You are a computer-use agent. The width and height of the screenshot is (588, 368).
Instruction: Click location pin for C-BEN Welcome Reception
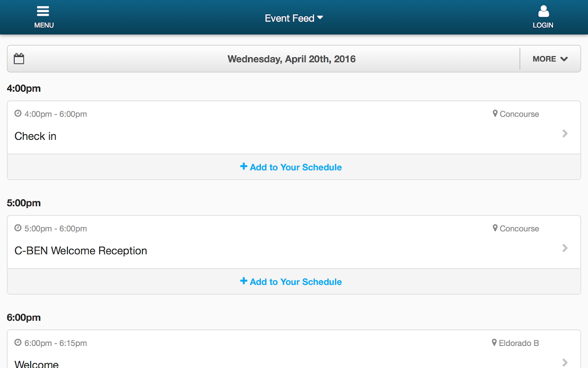(495, 228)
